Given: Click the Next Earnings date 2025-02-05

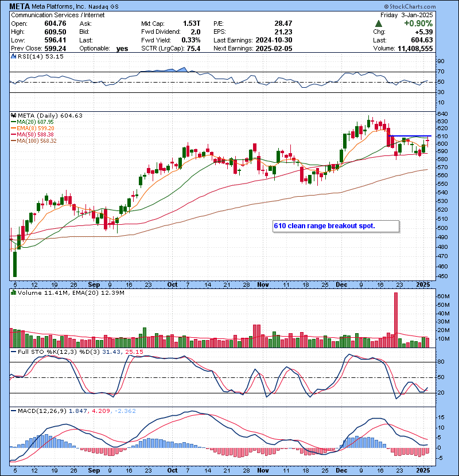Looking at the screenshot, I should (x=274, y=48).
